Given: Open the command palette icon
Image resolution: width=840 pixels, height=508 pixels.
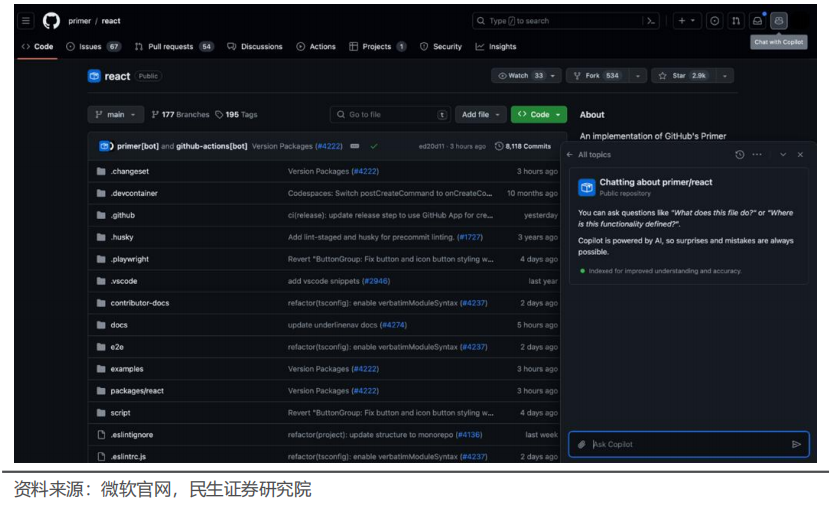Looking at the screenshot, I should tap(651, 21).
